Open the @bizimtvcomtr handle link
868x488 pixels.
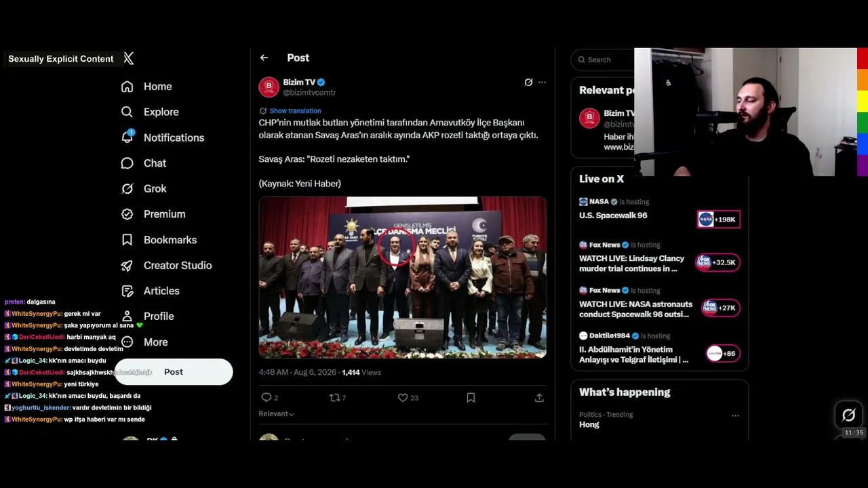(309, 92)
